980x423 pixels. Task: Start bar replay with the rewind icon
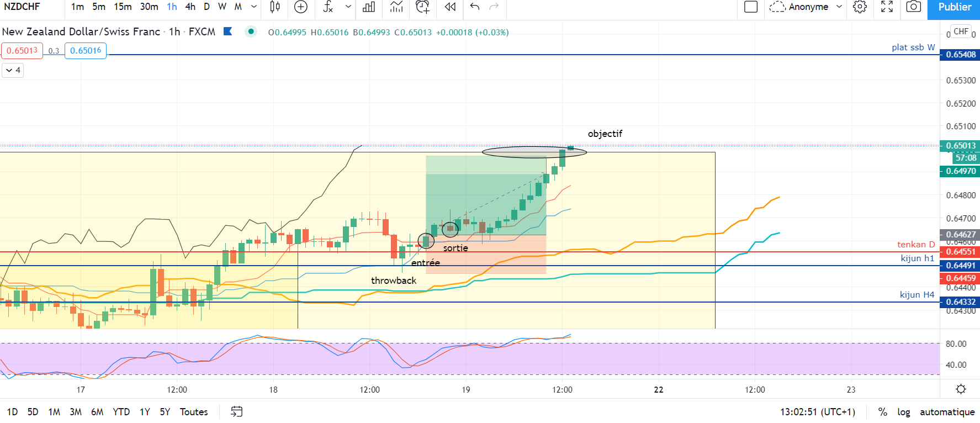[451, 7]
